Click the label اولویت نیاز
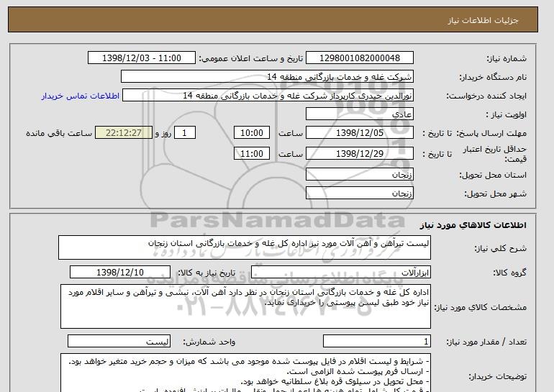Viewport: 554px width, 392px height. click(506, 114)
